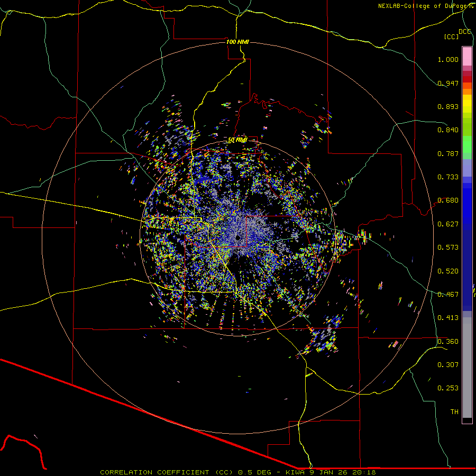Click the 100 NMI range ring label
Viewport: 476px width, 476px height.
pyautogui.click(x=237, y=42)
